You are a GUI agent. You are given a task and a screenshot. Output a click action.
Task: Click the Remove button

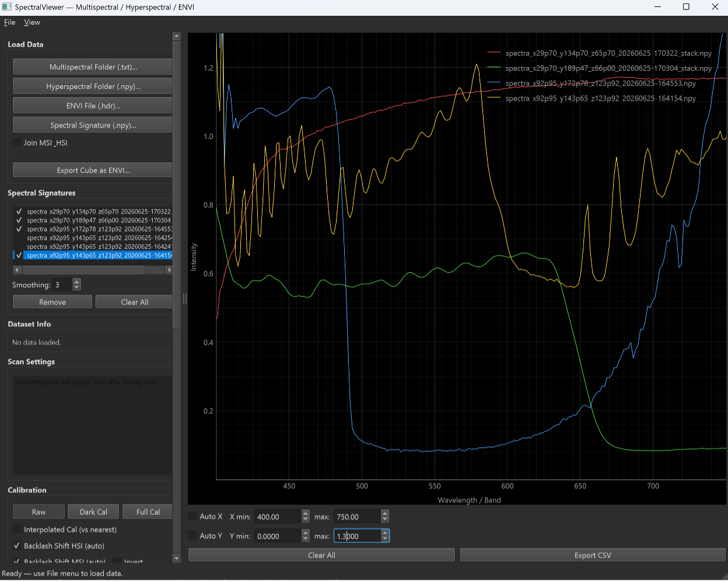coord(52,302)
